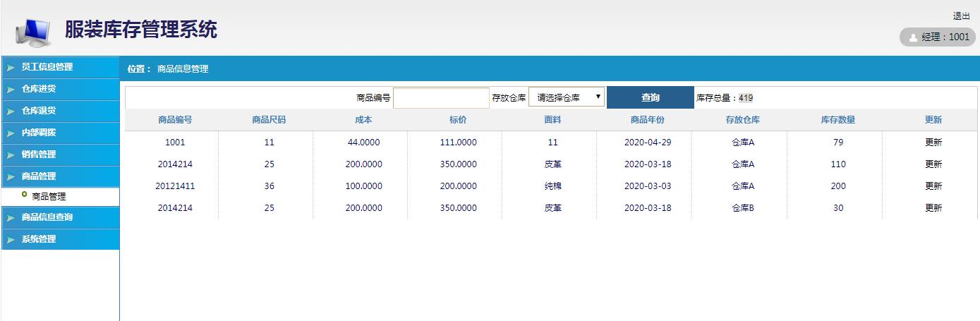This screenshot has width=980, height=321.
Task: Click the 成本 column header
Action: [363, 120]
